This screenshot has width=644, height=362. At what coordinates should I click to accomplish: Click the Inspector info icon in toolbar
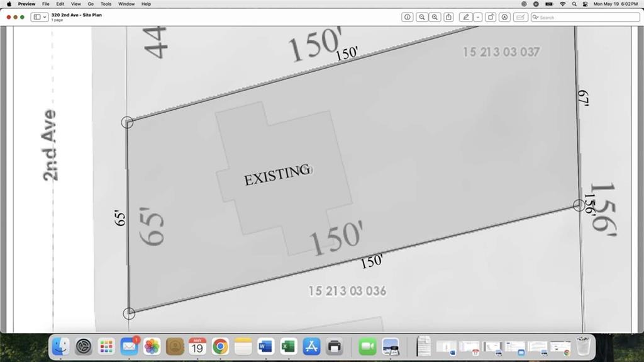pyautogui.click(x=408, y=17)
